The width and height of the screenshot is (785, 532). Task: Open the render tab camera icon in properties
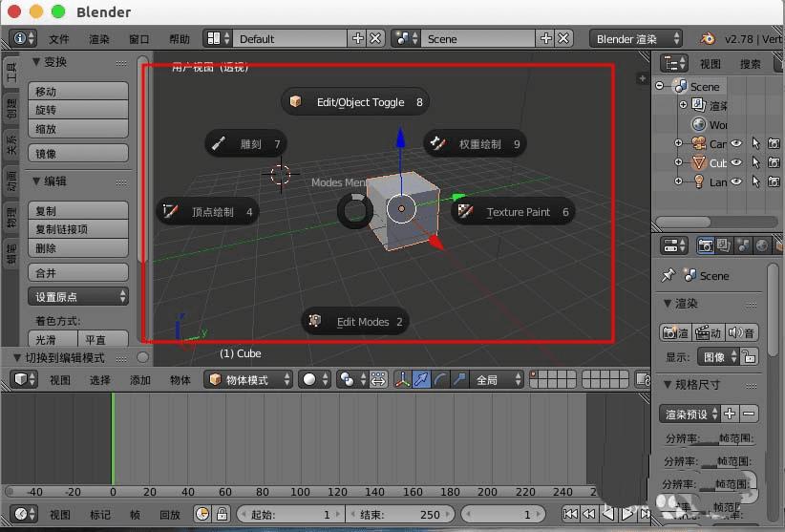point(705,245)
